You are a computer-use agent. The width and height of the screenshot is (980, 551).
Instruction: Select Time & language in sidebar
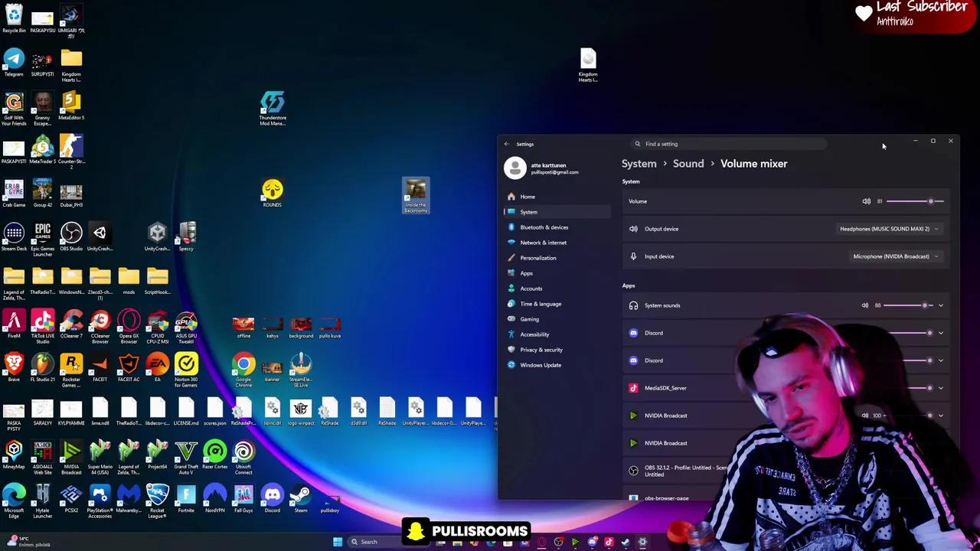557,304
